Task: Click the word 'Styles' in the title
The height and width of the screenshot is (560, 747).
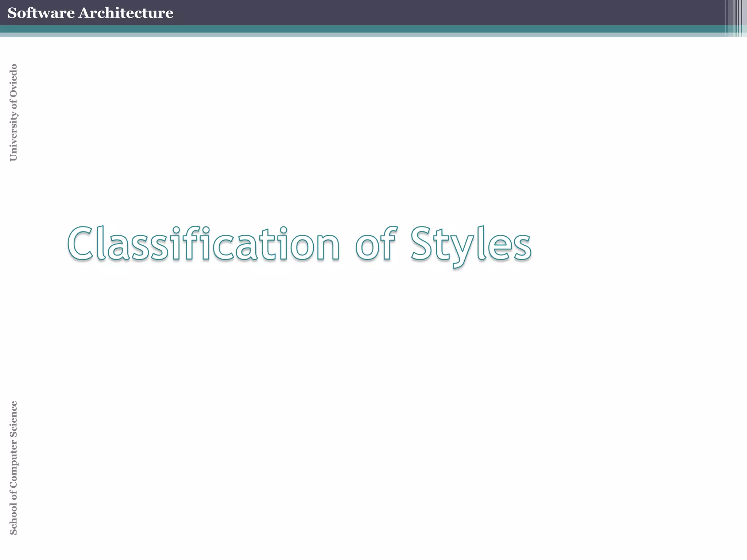Action: click(471, 244)
